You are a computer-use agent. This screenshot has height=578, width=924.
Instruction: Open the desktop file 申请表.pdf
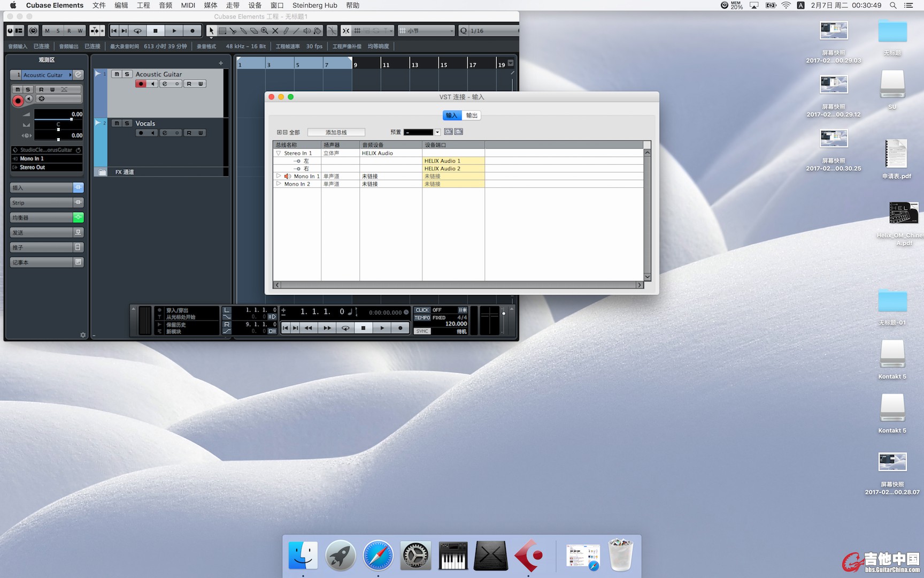coord(896,159)
